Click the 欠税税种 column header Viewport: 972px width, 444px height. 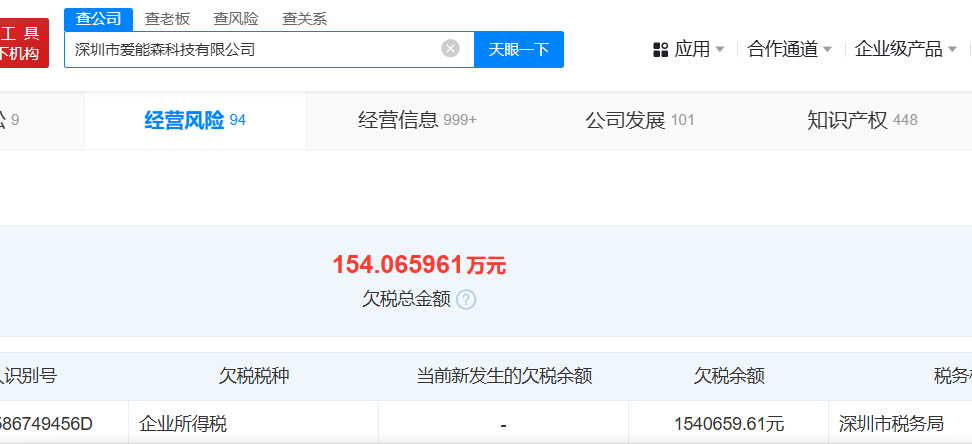254,376
